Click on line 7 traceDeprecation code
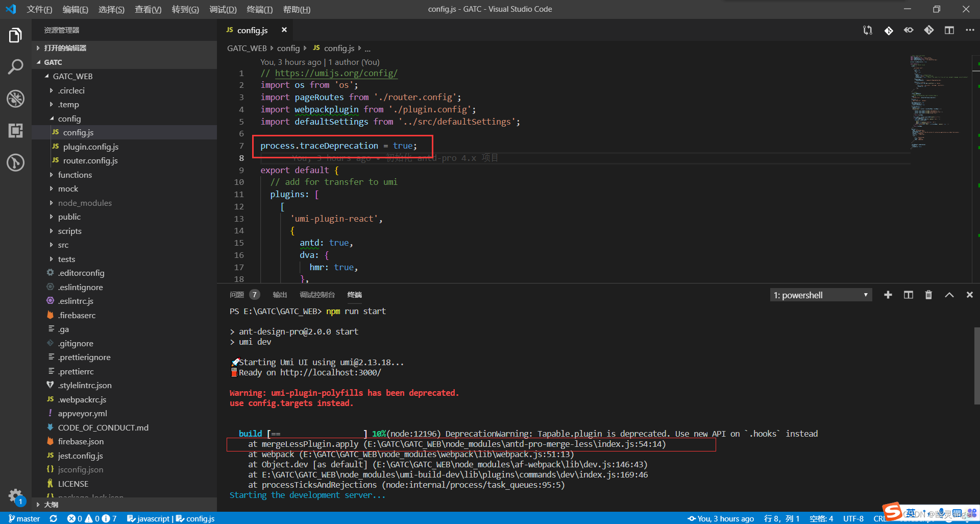 338,146
